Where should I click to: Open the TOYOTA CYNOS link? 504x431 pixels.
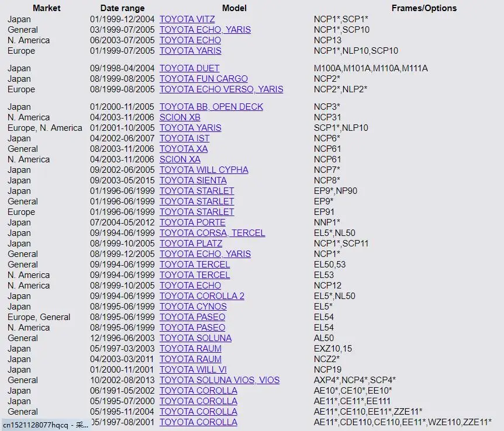[193, 307]
